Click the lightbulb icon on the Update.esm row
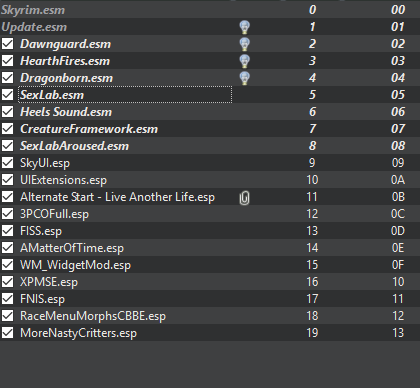Image resolution: width=420 pixels, height=388 pixels. pos(245,27)
